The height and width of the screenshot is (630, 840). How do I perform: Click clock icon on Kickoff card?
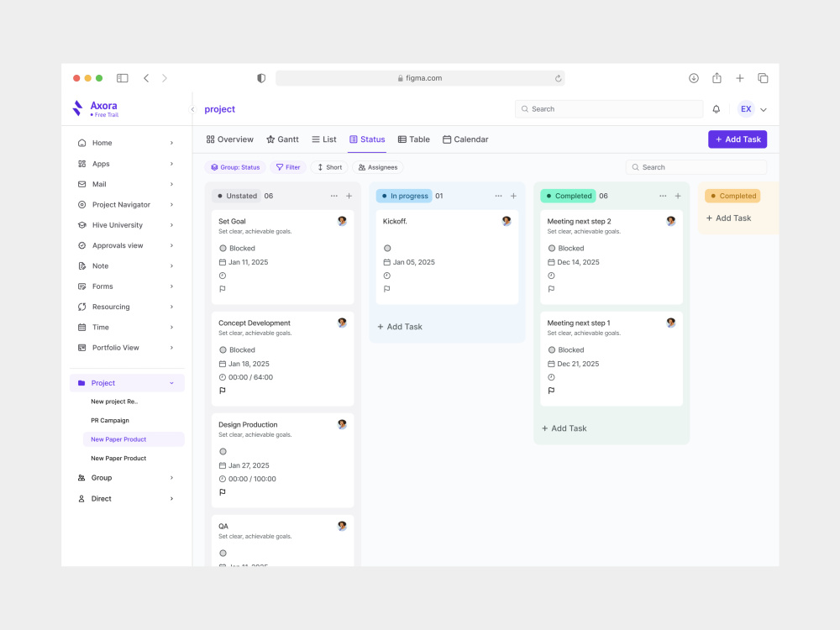coord(387,276)
